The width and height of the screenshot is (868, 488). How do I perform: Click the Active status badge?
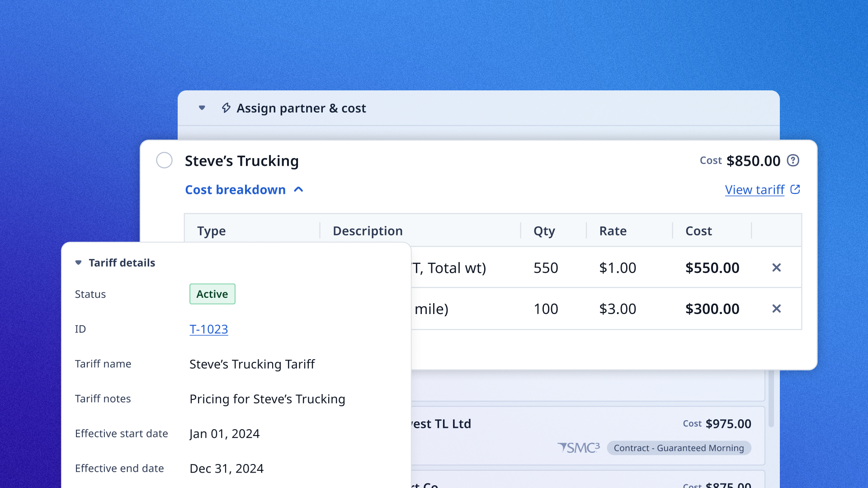coord(212,294)
